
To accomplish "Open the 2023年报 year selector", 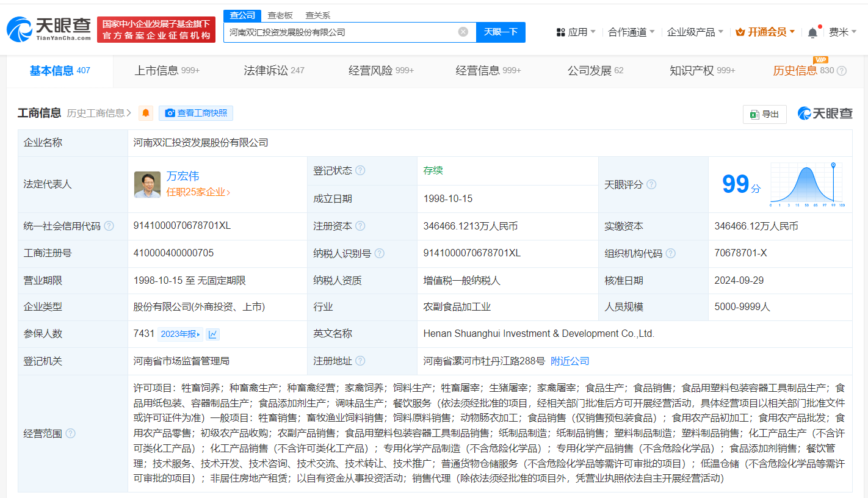I will tap(180, 334).
